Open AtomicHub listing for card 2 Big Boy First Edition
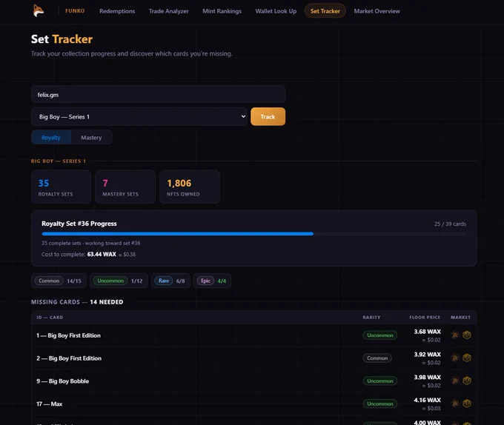The height and width of the screenshot is (425, 504). coord(455,358)
